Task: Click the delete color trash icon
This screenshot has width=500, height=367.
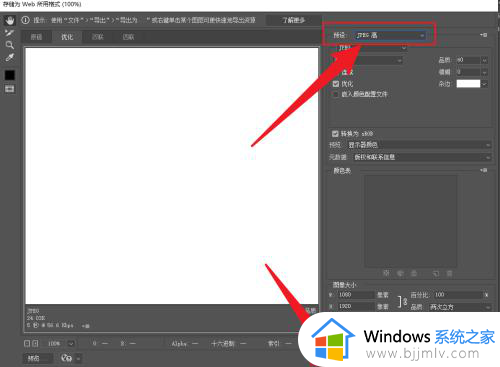Action: coord(450,273)
